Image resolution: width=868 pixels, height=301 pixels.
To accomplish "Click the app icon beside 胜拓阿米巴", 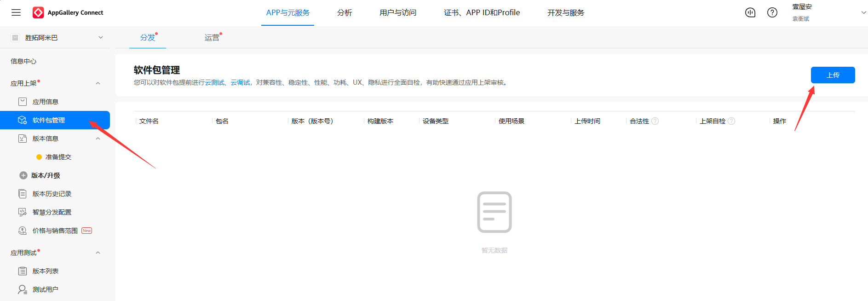I will click(15, 38).
